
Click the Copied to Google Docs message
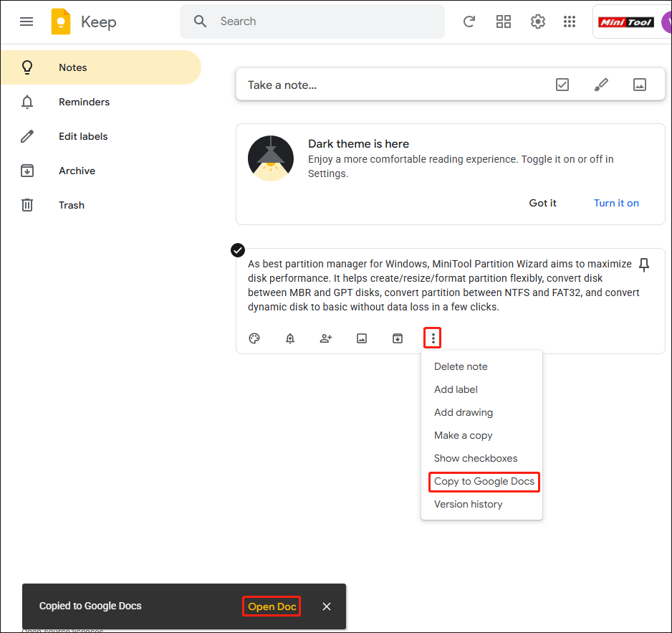[90, 606]
